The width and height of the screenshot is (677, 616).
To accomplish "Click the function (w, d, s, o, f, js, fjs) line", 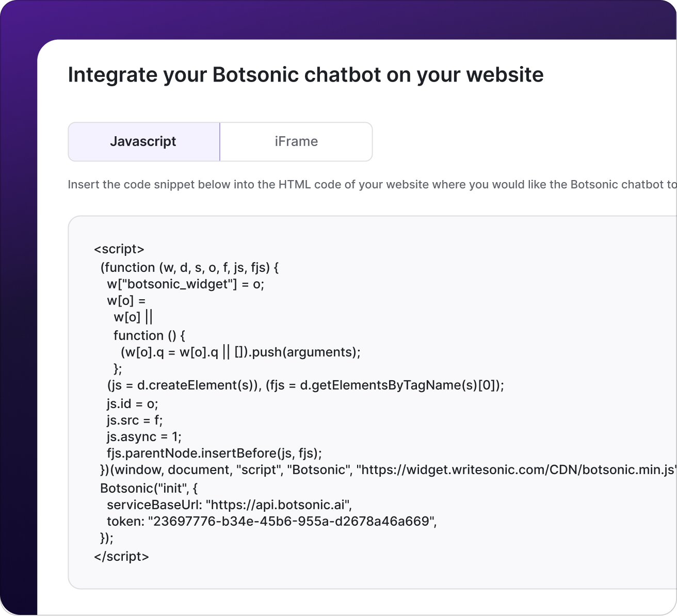I will click(189, 267).
